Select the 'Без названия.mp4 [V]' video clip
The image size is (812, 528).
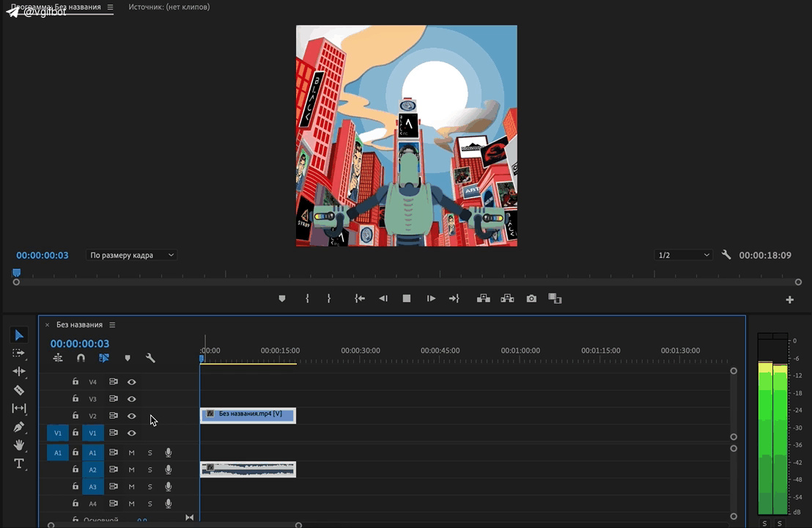pyautogui.click(x=248, y=416)
